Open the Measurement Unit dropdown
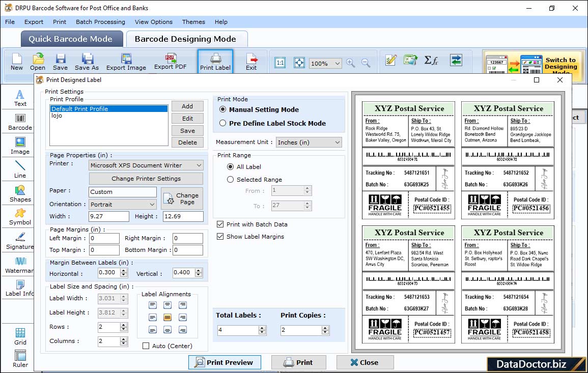 (309, 142)
